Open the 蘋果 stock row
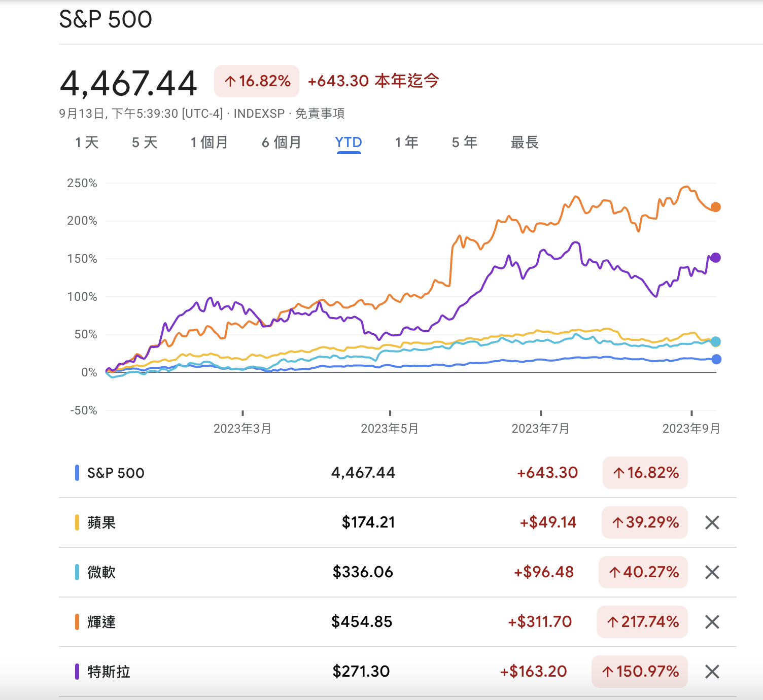 tap(398, 522)
